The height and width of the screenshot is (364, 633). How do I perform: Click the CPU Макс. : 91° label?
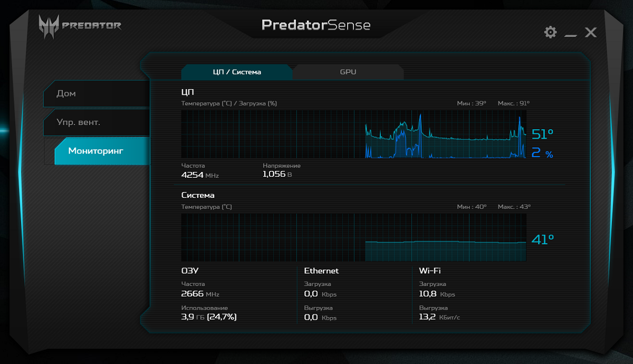(x=514, y=103)
